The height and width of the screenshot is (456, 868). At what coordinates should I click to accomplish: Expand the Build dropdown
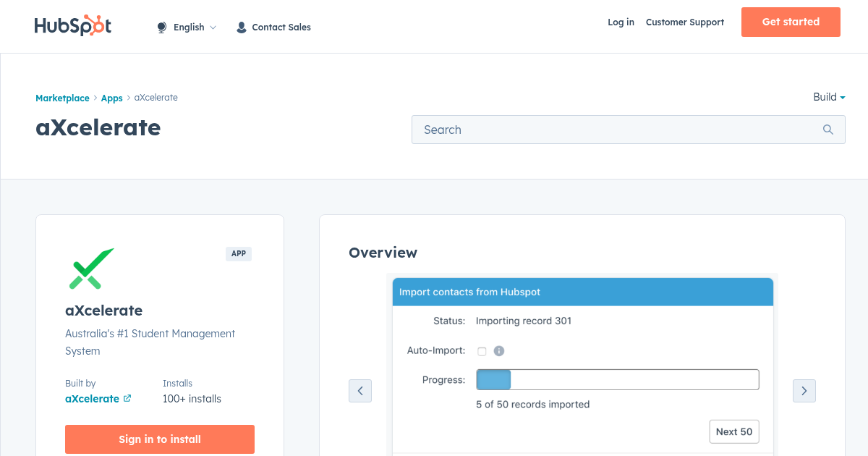point(828,97)
